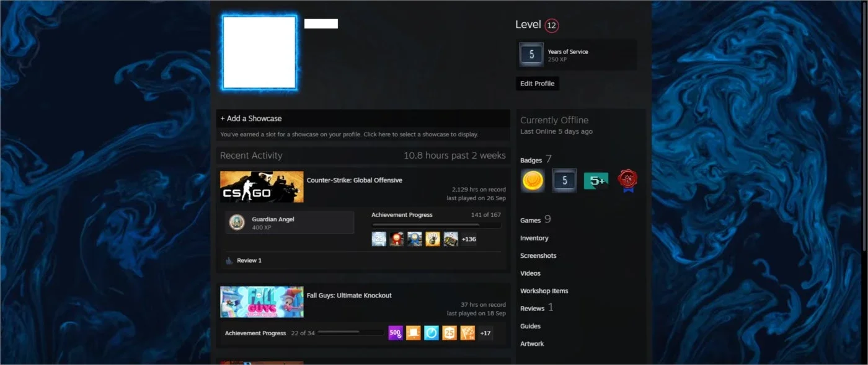Click the thumbs-up Review icon
The image size is (868, 365).
229,260
